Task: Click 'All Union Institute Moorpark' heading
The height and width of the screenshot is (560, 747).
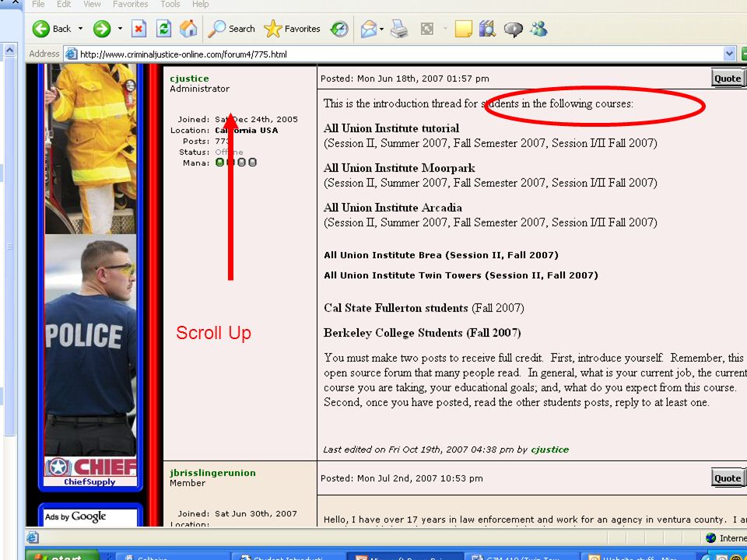Action: (399, 168)
